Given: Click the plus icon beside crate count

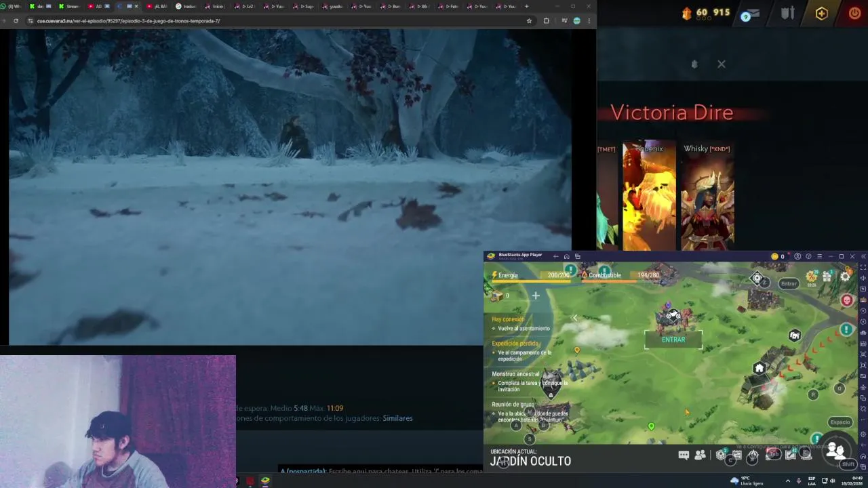Looking at the screenshot, I should click(x=536, y=296).
